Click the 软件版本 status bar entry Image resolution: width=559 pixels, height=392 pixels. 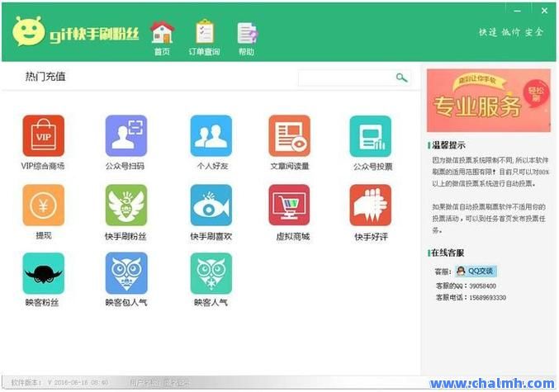click(59, 383)
